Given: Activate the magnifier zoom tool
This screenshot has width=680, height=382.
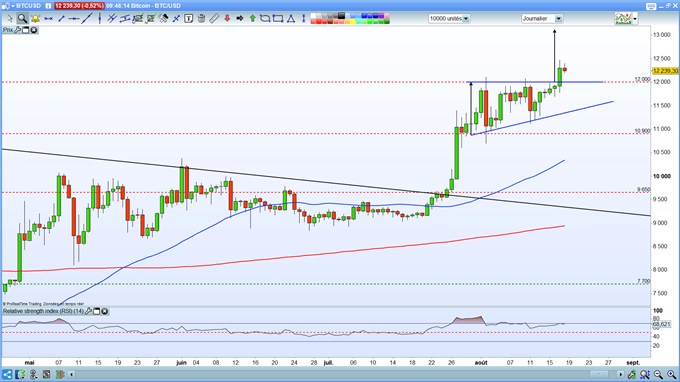Looking at the screenshot, I should tap(23, 19).
